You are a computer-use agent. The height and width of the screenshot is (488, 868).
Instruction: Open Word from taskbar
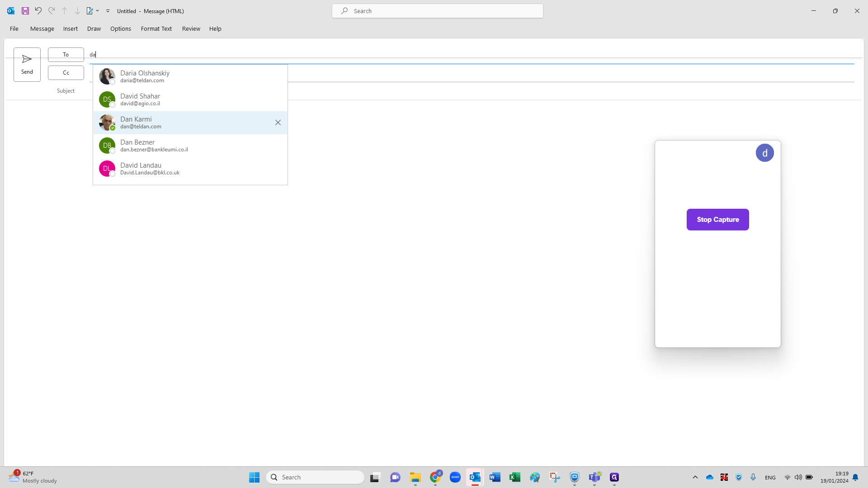tap(495, 477)
